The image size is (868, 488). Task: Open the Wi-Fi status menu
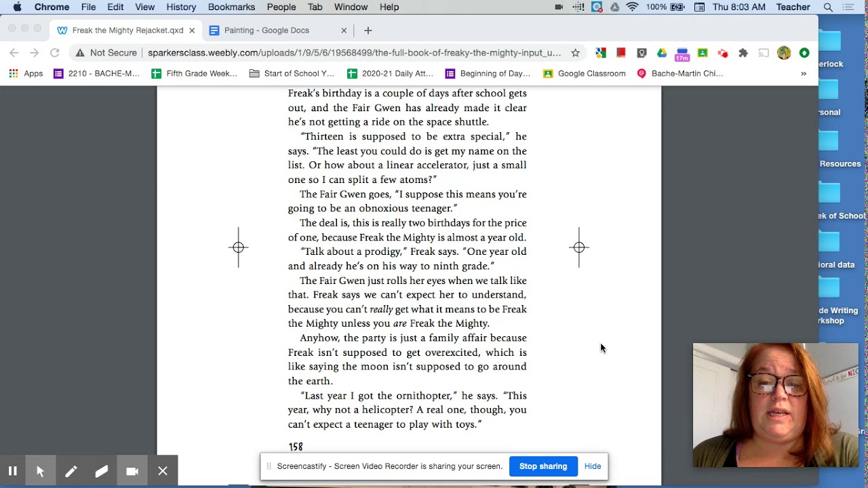pyautogui.click(x=632, y=7)
